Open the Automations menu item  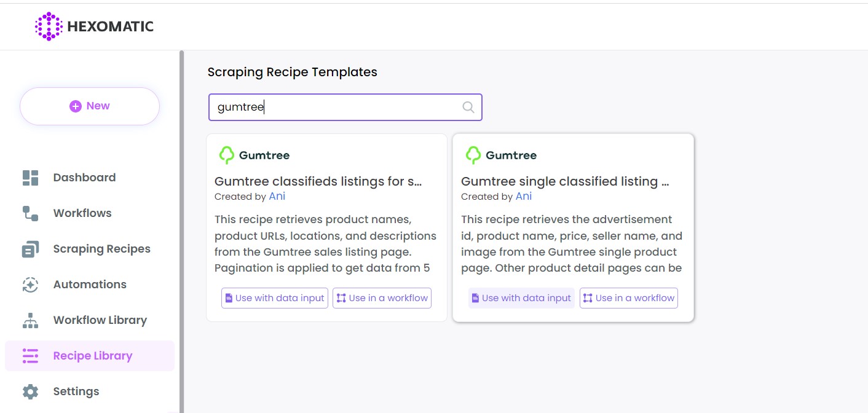tap(90, 285)
